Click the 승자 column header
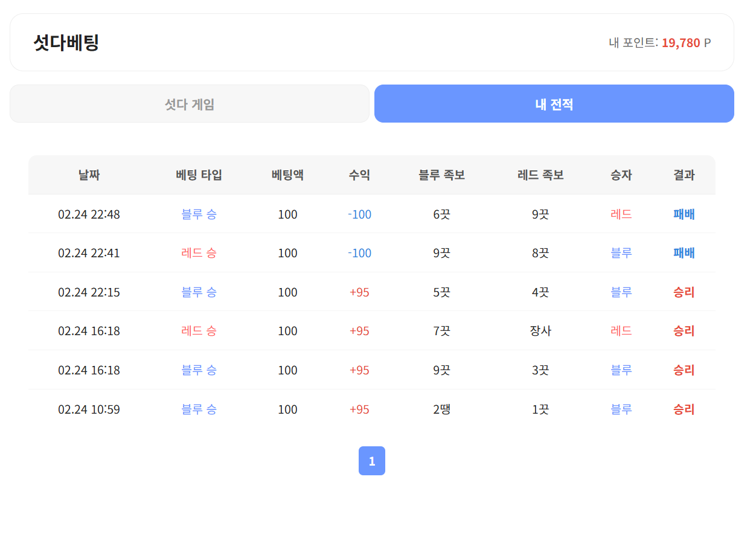This screenshot has height=555, width=756. tap(621, 175)
